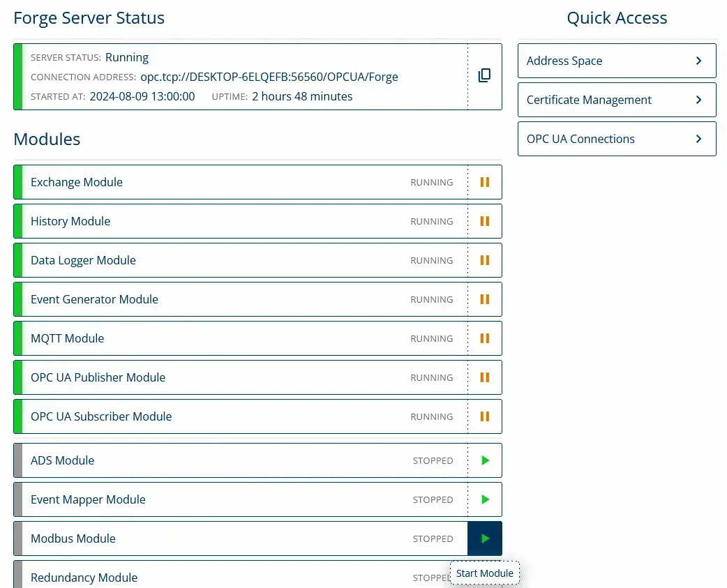Viewport: 727px width, 588px height.
Task: Pause the History Module
Action: (x=484, y=221)
